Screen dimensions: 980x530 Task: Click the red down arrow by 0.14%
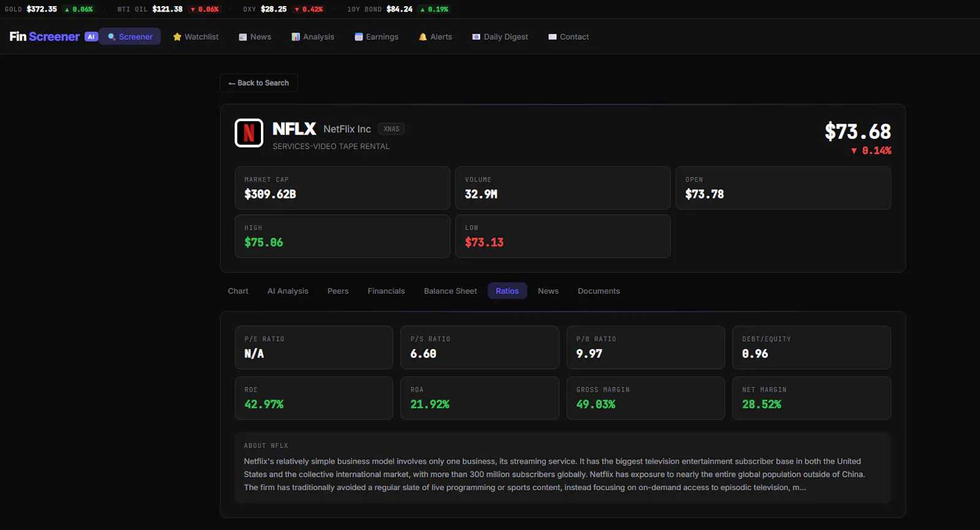point(854,151)
